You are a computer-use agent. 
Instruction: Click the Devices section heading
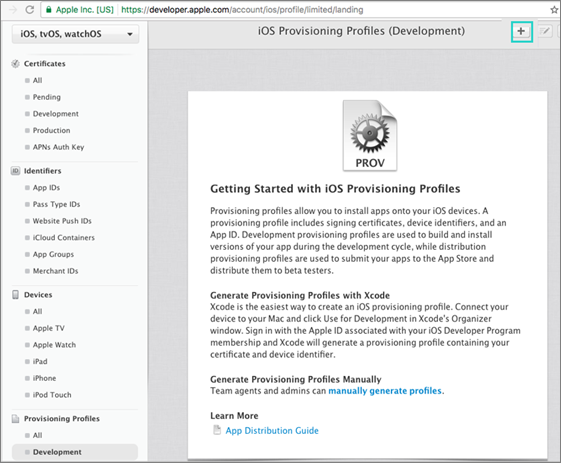(x=38, y=294)
